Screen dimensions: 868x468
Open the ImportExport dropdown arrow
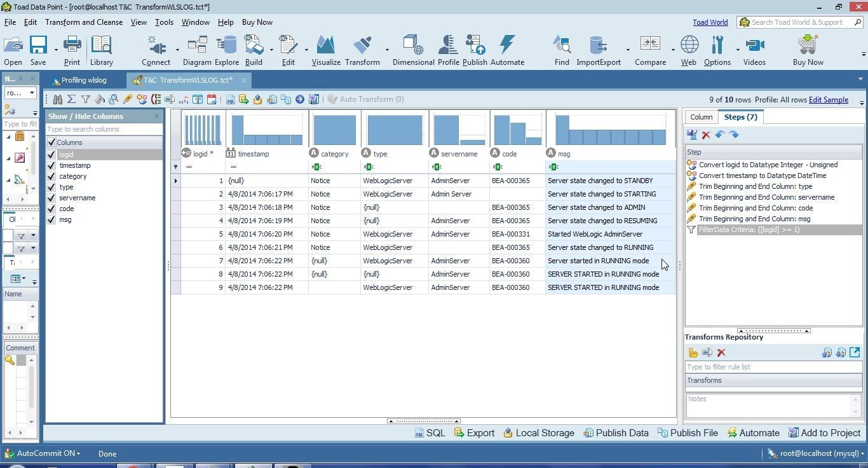point(628,50)
